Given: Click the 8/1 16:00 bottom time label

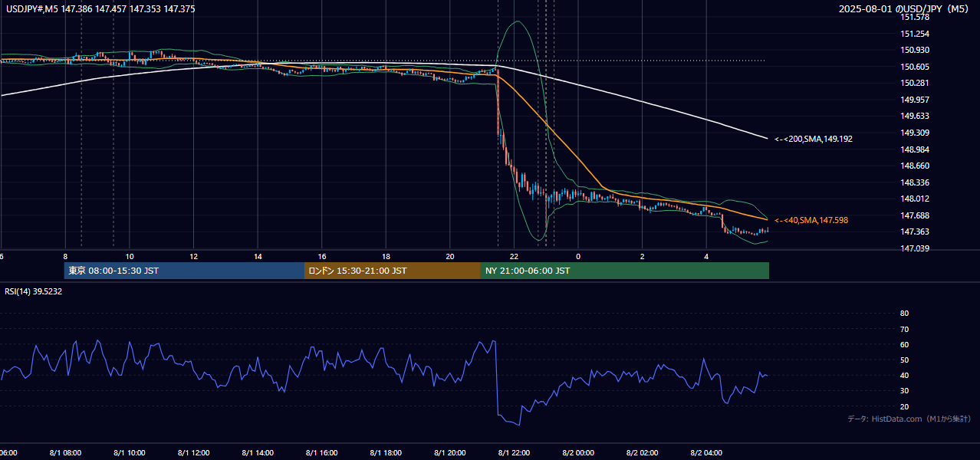Looking at the screenshot, I should pyautogui.click(x=322, y=453).
